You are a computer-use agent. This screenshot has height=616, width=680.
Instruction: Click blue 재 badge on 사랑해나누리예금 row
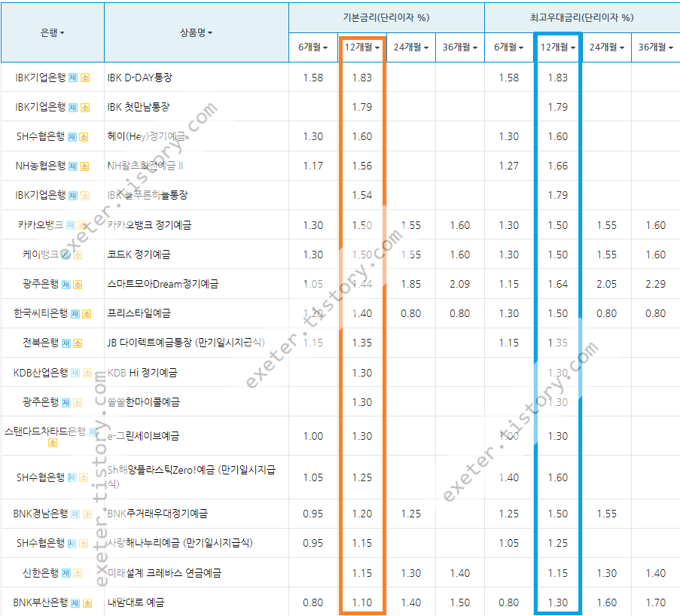click(72, 544)
